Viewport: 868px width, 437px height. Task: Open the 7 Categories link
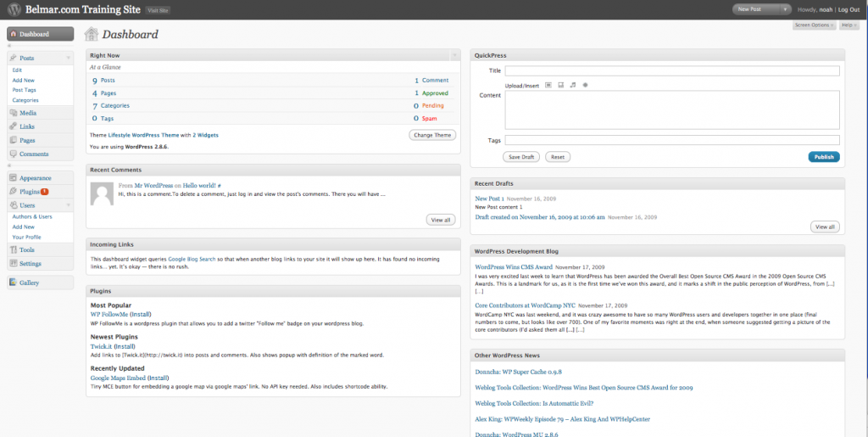[x=111, y=105]
